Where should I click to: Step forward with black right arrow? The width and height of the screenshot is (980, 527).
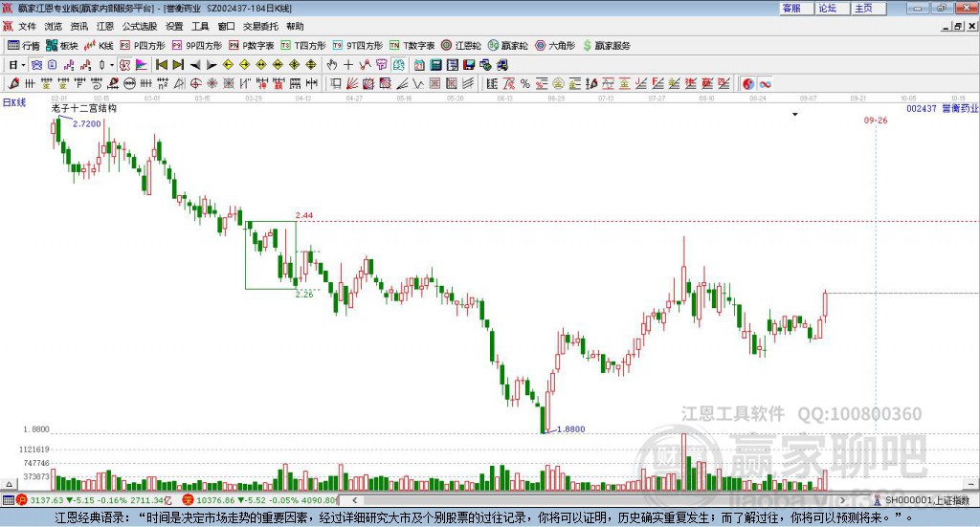click(212, 65)
